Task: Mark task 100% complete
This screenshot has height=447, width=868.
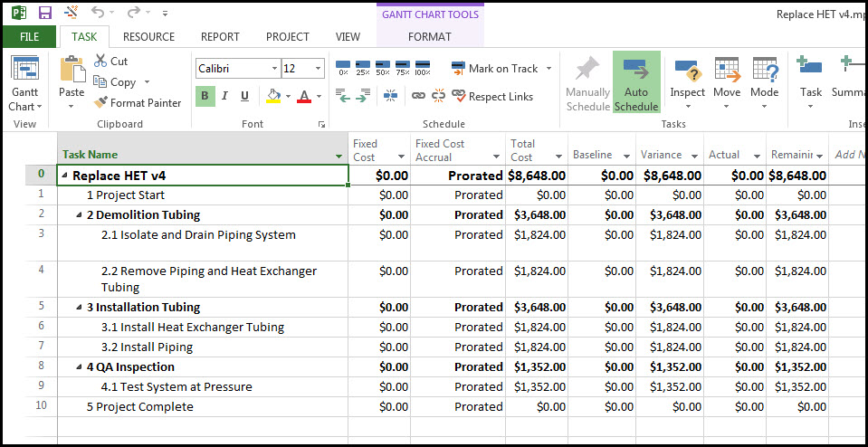Action: [x=423, y=68]
